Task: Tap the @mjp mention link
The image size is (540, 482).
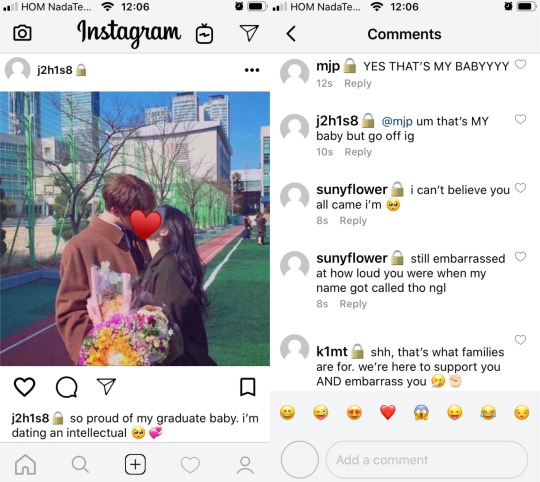Action: 397,122
